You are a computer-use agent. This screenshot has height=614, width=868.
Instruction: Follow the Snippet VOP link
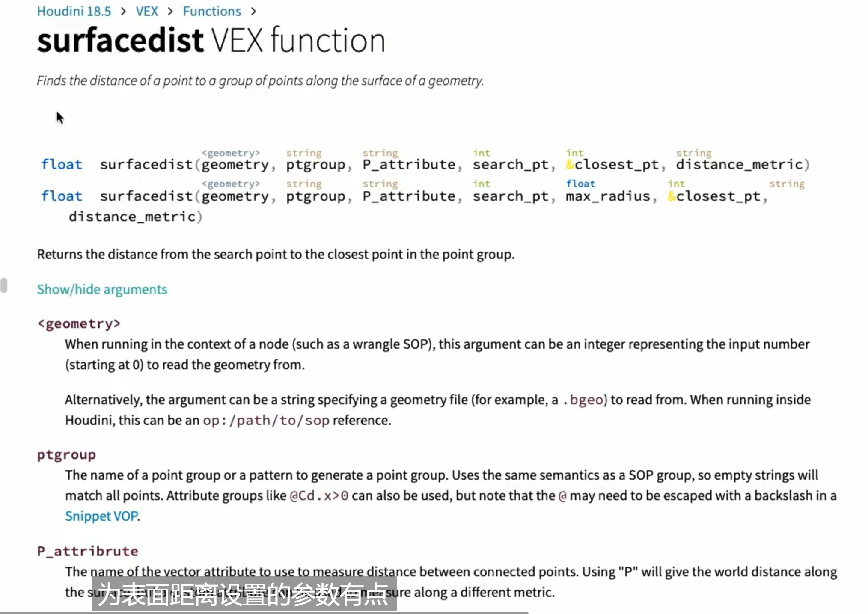pos(102,516)
